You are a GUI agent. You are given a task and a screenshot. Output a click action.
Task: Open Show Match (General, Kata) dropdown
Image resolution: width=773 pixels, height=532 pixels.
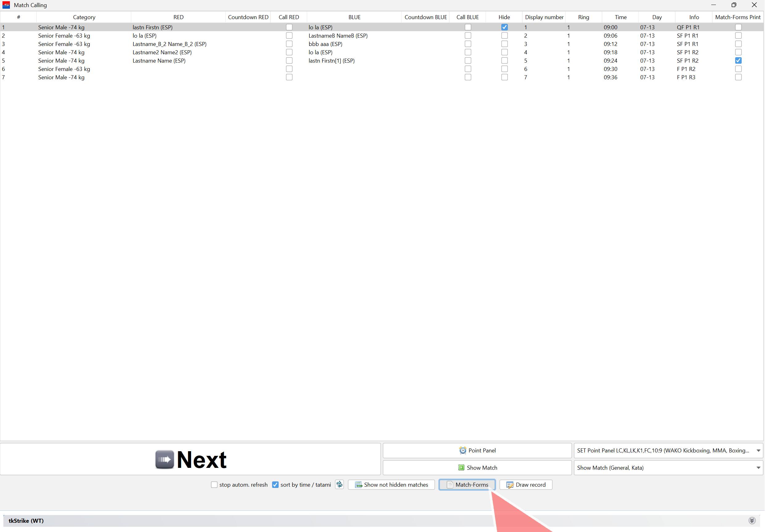(x=758, y=468)
